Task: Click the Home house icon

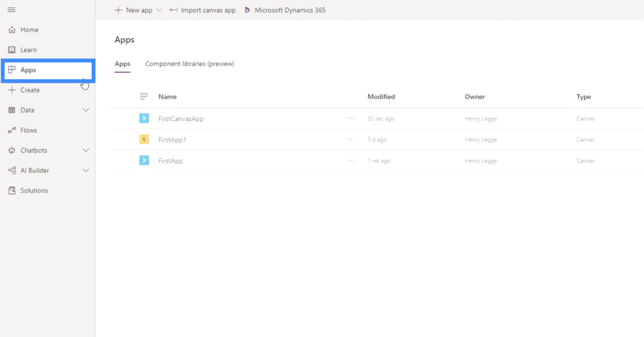Action: click(12, 30)
